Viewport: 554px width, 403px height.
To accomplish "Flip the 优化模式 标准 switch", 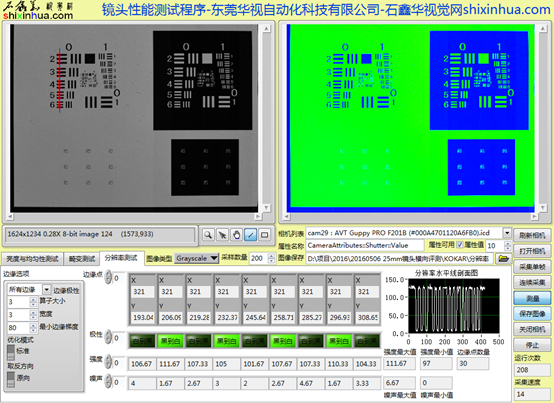I will [x=11, y=352].
